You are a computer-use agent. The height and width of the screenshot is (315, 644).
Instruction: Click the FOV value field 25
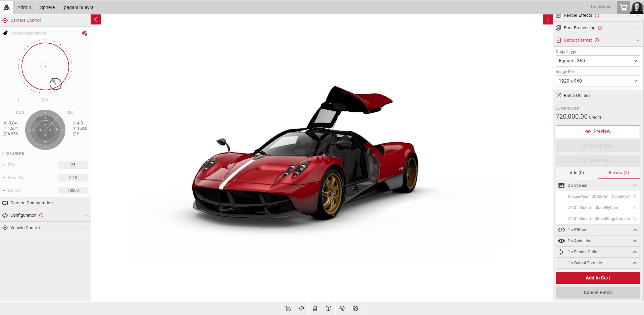pyautogui.click(x=73, y=165)
